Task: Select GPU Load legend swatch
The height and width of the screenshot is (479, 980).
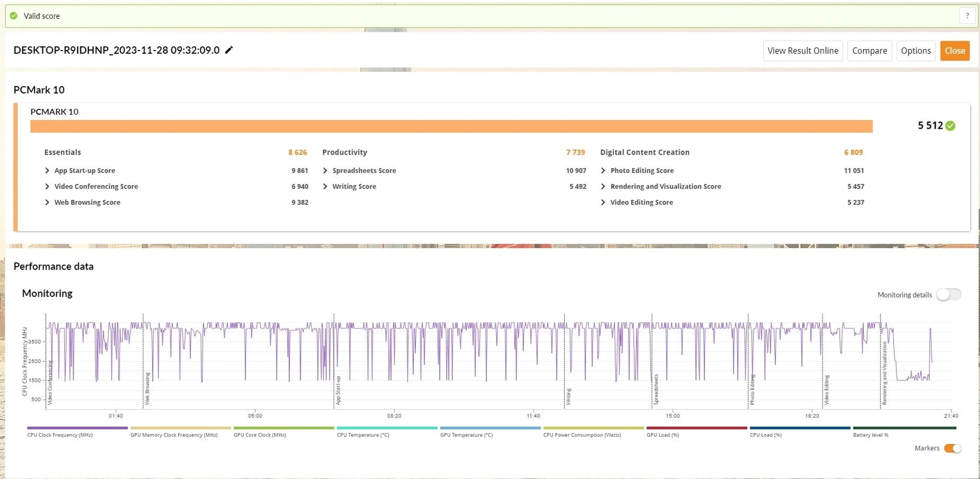Action: coord(697,428)
